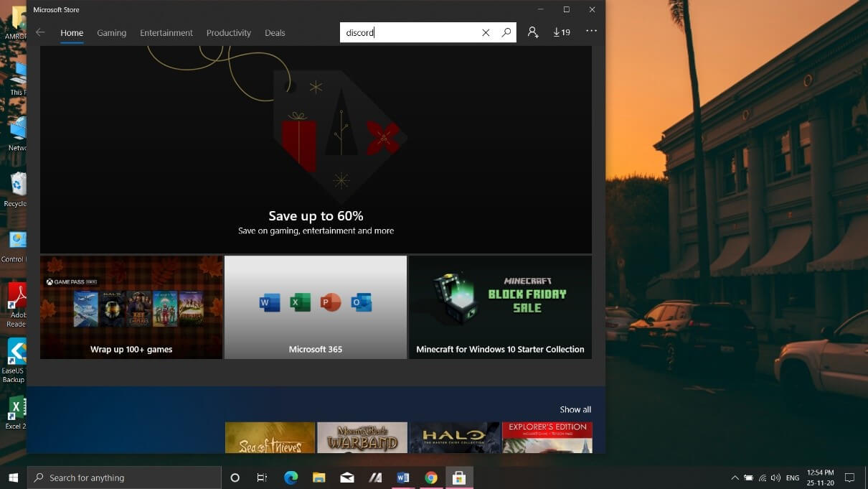Open the Save up to 60% banner
This screenshot has width=868, height=489.
click(x=316, y=149)
